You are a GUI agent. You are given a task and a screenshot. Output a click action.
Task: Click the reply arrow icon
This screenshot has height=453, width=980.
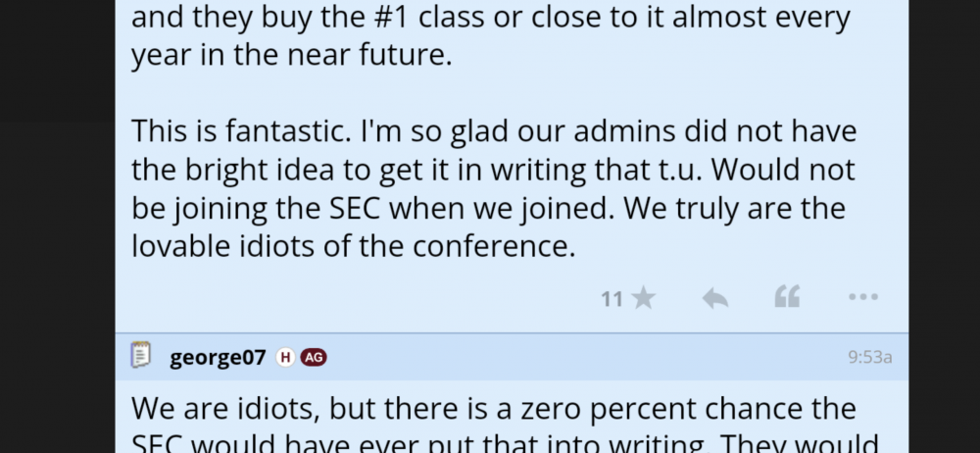[715, 298]
